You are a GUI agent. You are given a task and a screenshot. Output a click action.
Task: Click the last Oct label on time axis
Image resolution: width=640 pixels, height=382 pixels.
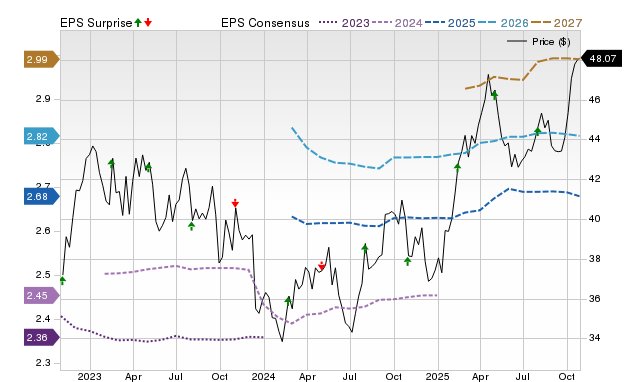pos(567,376)
